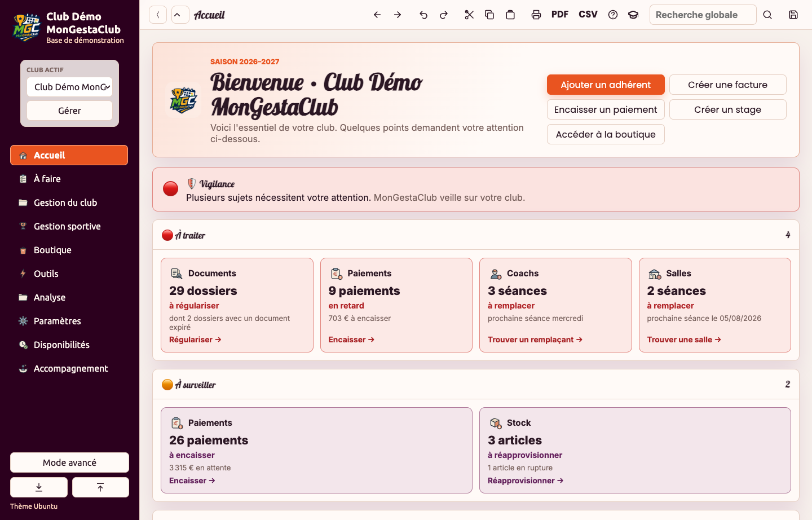
Task: Click Paiements icon in 9 paiements card
Action: click(x=336, y=274)
